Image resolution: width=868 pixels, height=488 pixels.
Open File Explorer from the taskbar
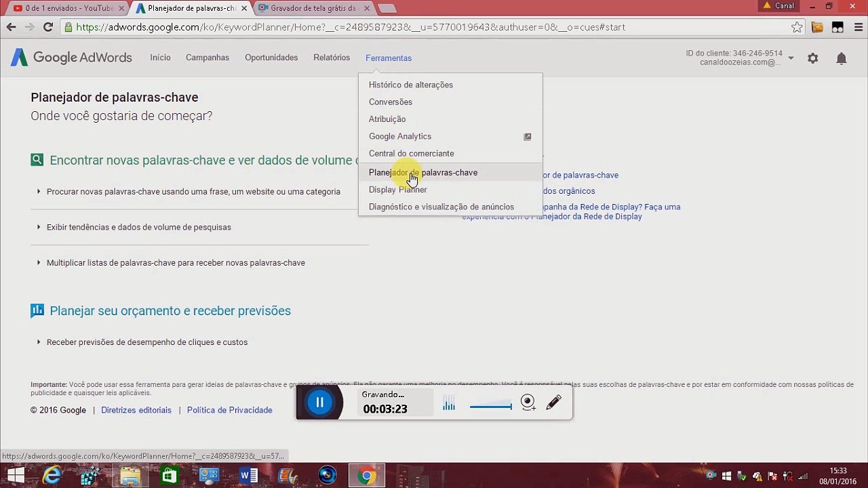[x=130, y=476]
